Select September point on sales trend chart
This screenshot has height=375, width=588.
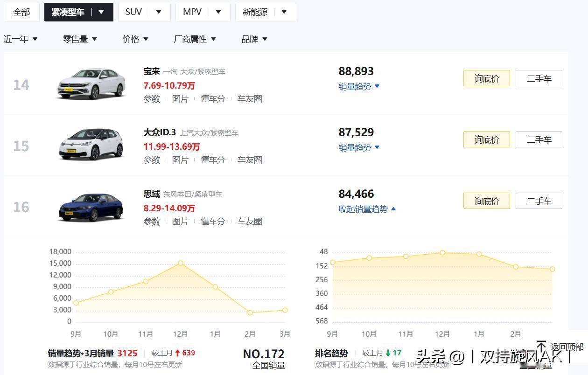click(x=76, y=303)
